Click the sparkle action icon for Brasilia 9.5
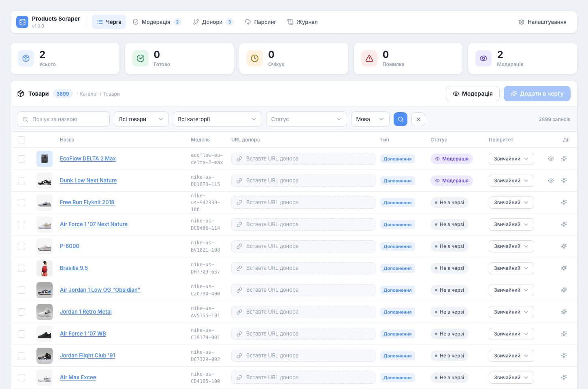This screenshot has width=588, height=389. tap(564, 268)
